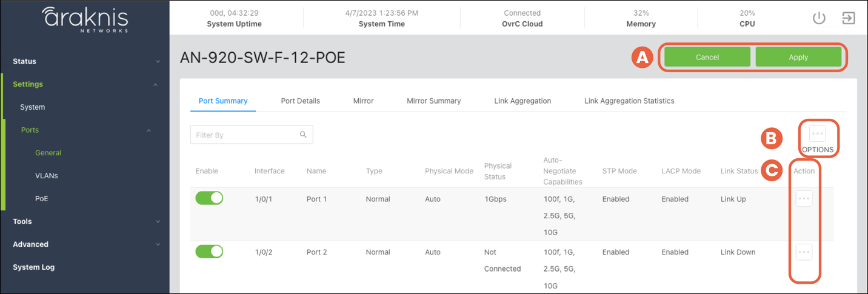Open VLANs in the sidebar
This screenshot has height=294, width=868.
pyautogui.click(x=46, y=176)
